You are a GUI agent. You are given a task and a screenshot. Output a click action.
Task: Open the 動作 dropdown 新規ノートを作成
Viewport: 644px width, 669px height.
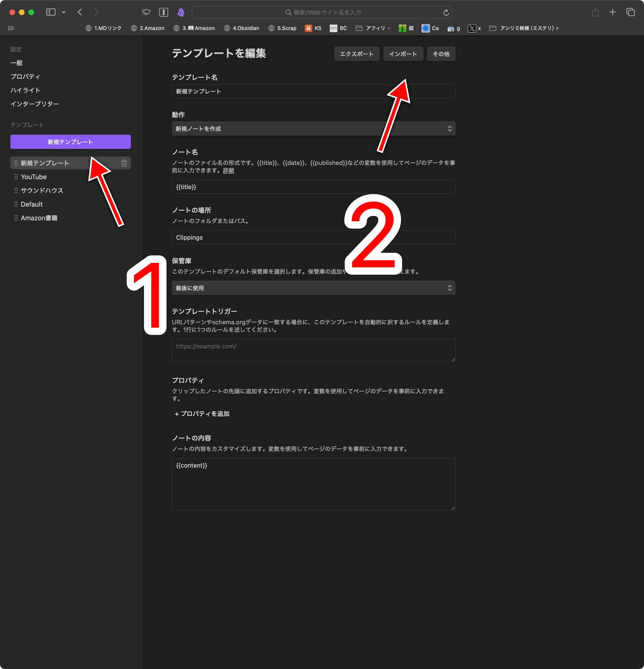click(x=313, y=129)
